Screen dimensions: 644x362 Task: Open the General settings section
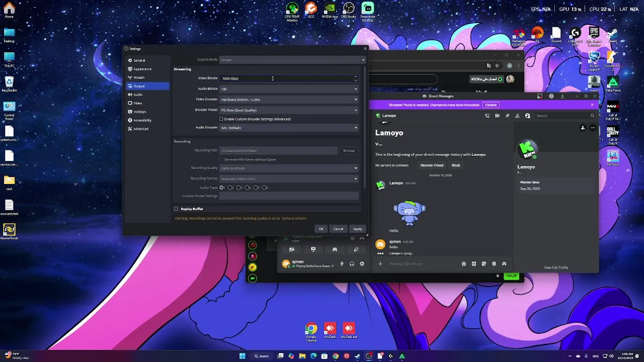(147, 60)
